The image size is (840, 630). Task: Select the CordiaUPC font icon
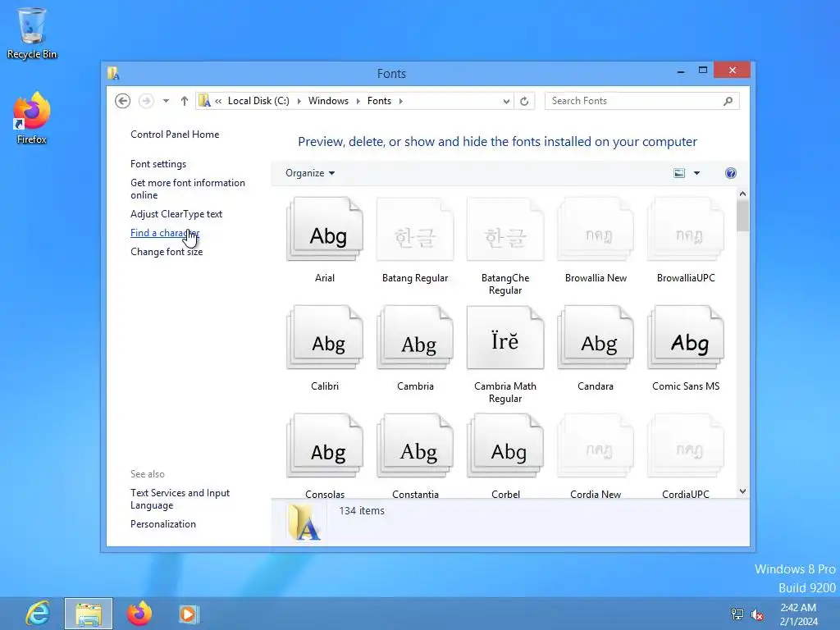(686, 445)
